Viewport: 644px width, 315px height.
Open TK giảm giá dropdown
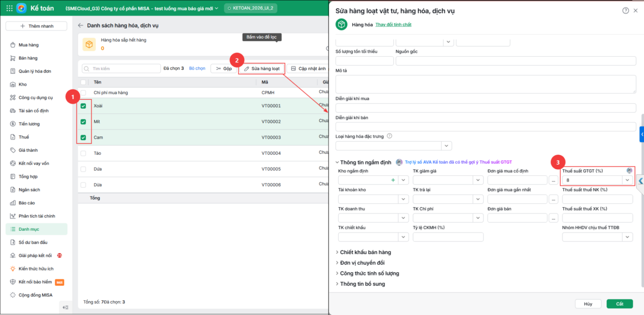click(x=478, y=180)
